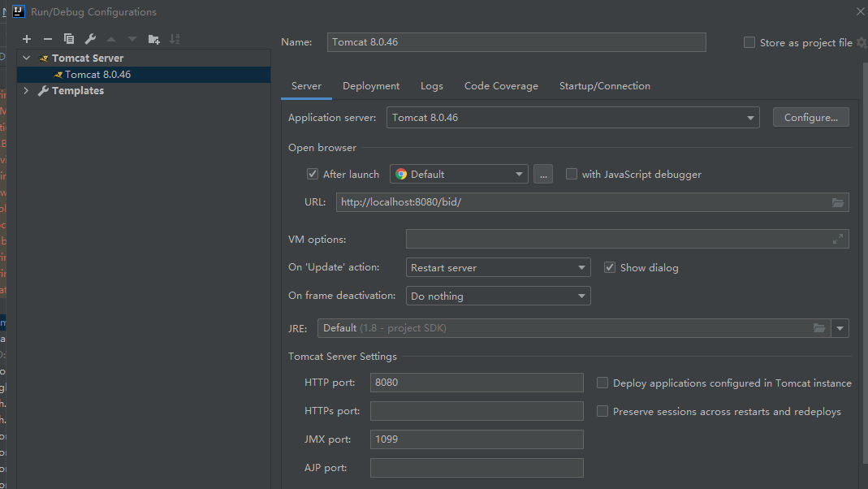The image size is (868, 489).
Task: Enable with JavaScript debugger checkbox
Action: (572, 174)
